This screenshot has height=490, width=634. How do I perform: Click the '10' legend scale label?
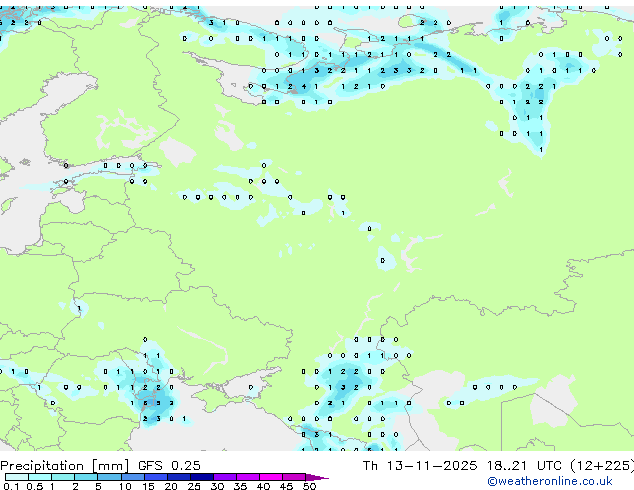125,486
